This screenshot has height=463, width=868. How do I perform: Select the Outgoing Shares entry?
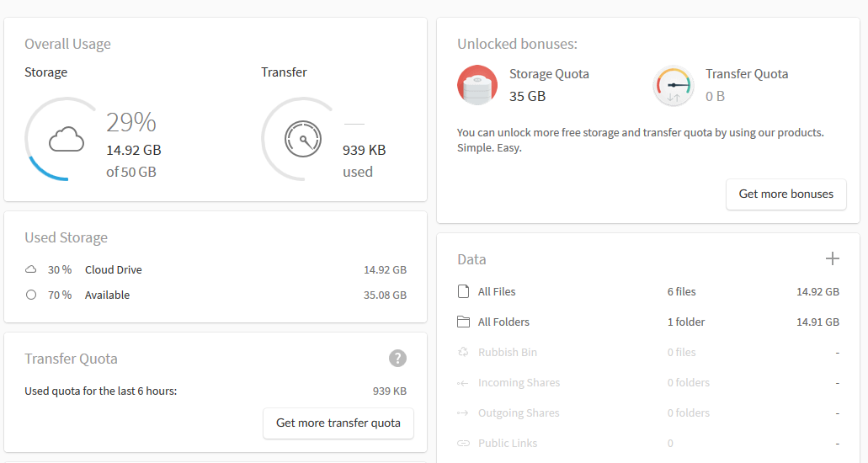519,413
